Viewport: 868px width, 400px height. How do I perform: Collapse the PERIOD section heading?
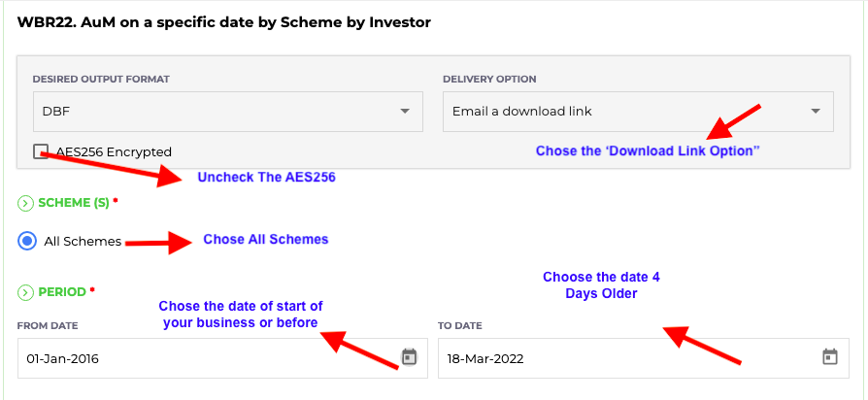point(62,292)
